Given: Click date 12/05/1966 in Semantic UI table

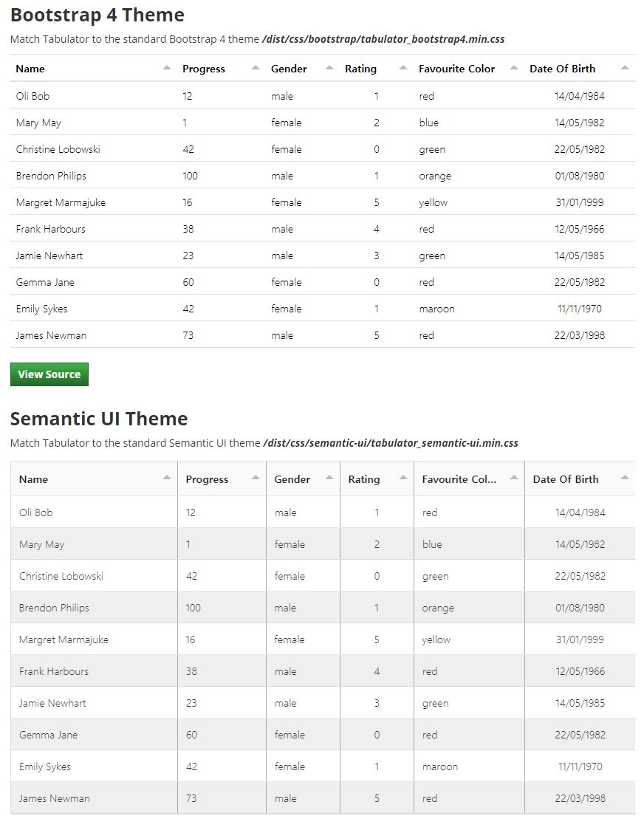Looking at the screenshot, I should [580, 671].
